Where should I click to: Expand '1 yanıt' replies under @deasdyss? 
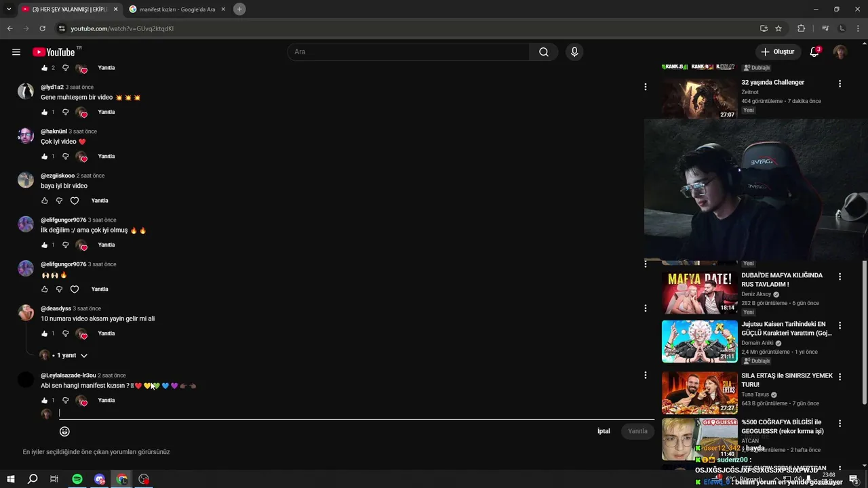point(73,355)
